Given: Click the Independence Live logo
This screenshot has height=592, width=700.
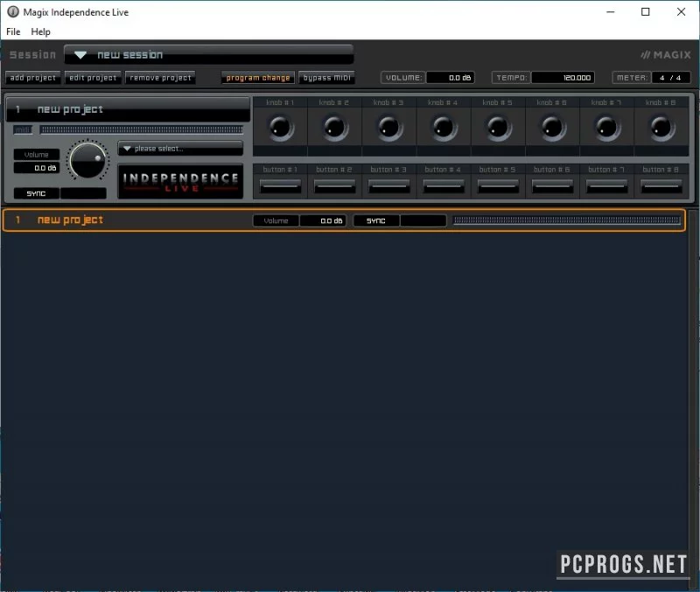Looking at the screenshot, I should pos(180,182).
